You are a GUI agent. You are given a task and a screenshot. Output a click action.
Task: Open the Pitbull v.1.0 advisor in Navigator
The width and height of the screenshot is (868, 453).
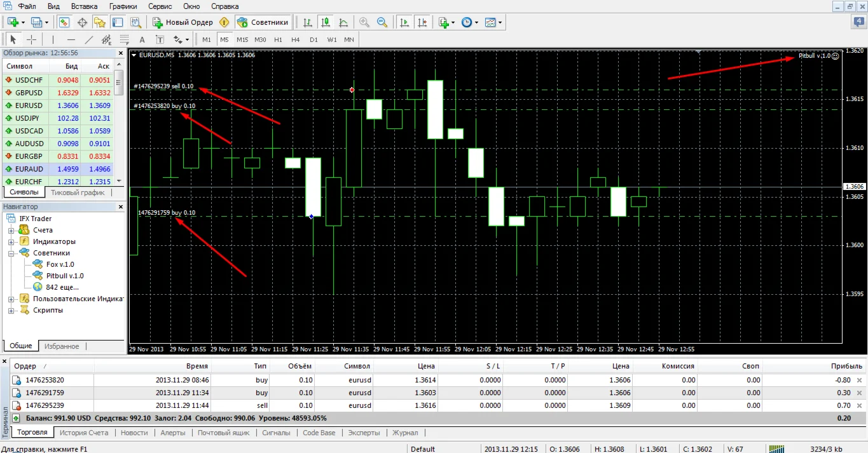pyautogui.click(x=64, y=276)
